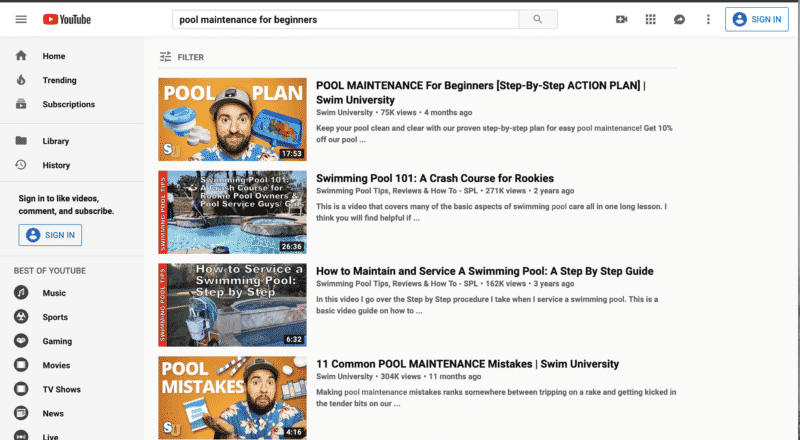Open POOL MISTAKES video thumbnail
Viewport: 800px width, 440px height.
(232, 398)
